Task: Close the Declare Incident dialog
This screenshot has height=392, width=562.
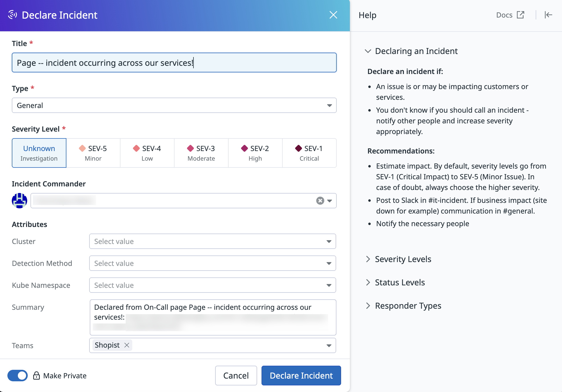Action: pyautogui.click(x=333, y=15)
